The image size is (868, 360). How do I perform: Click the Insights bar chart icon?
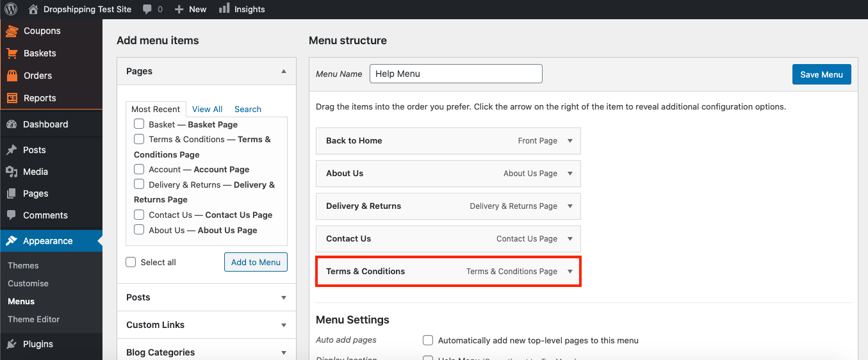tap(224, 8)
